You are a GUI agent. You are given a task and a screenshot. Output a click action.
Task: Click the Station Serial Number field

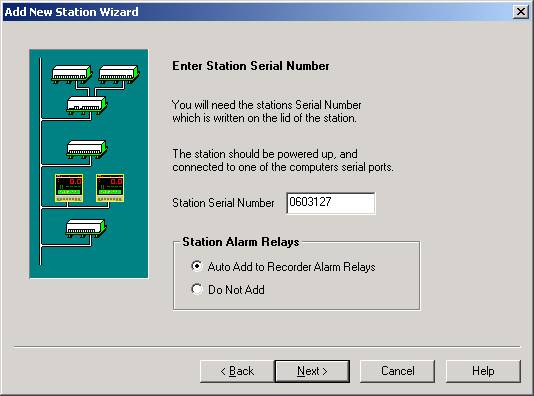[x=331, y=203]
